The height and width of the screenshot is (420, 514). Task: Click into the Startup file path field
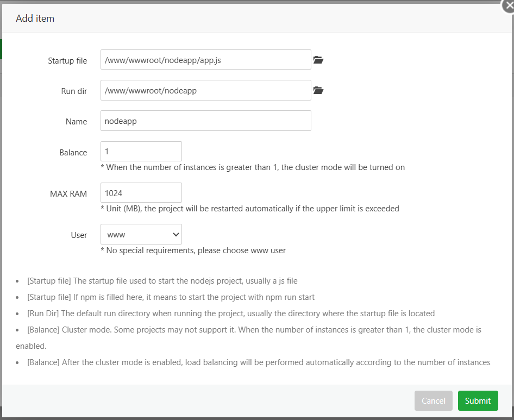click(x=205, y=60)
